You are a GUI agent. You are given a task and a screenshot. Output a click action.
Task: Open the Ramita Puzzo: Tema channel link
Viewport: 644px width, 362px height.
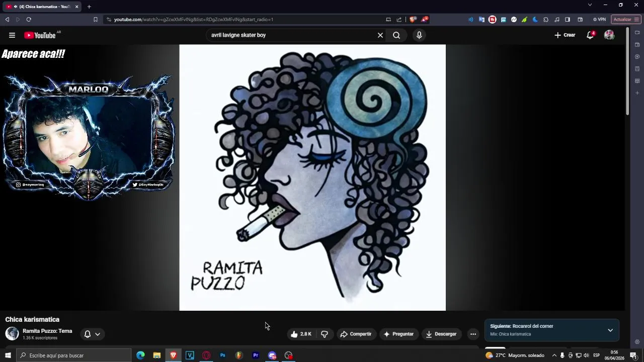click(47, 331)
